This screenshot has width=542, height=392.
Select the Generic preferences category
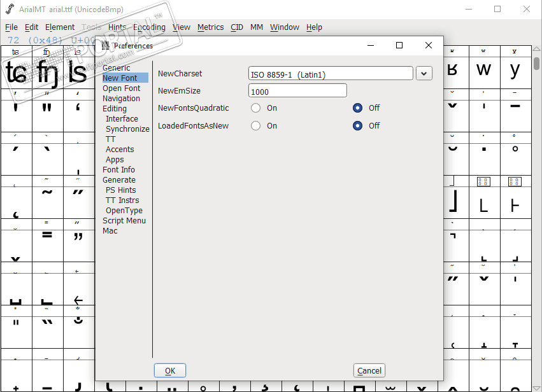coord(116,68)
